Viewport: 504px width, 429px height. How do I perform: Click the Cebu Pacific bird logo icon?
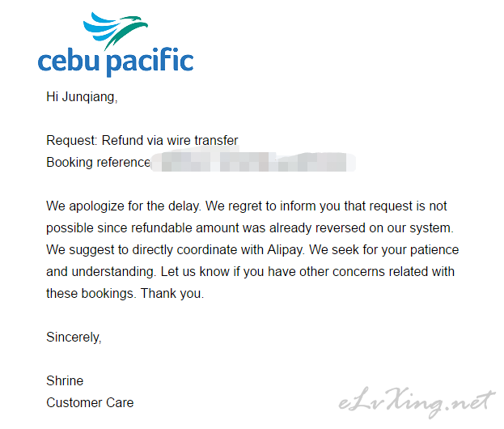(115, 32)
